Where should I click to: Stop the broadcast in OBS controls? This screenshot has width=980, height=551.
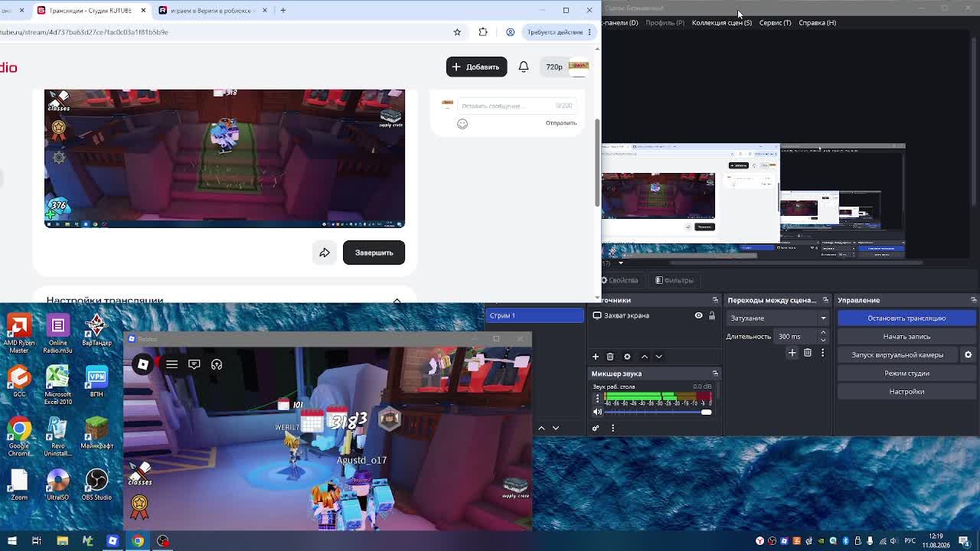coord(906,318)
